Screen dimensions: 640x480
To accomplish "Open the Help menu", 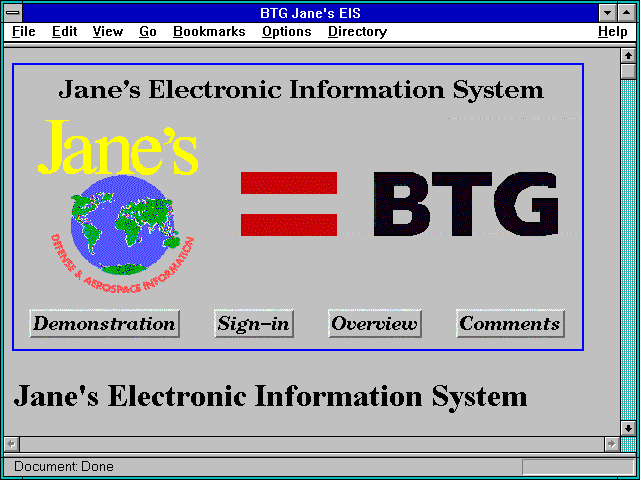I will click(x=613, y=31).
